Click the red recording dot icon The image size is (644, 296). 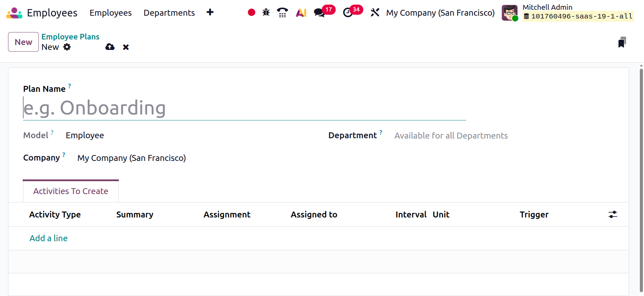252,13
